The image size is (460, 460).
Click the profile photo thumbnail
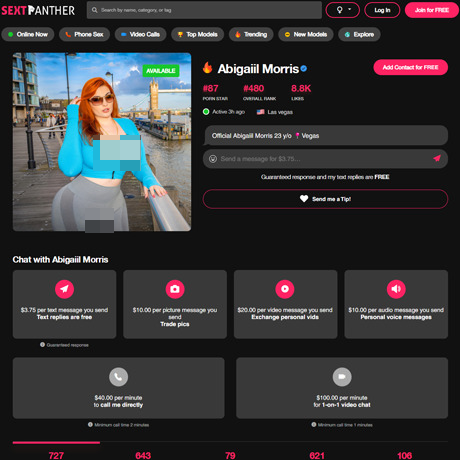coord(102,142)
